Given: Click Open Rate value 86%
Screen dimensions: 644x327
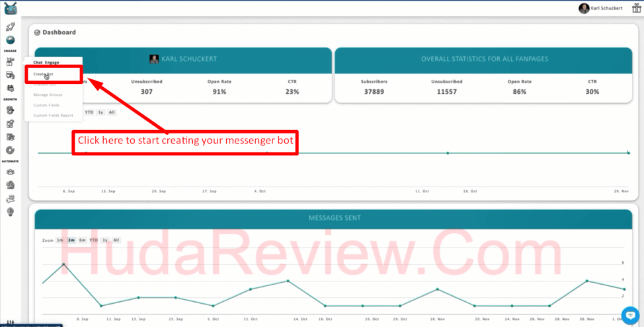Looking at the screenshot, I should 520,92.
